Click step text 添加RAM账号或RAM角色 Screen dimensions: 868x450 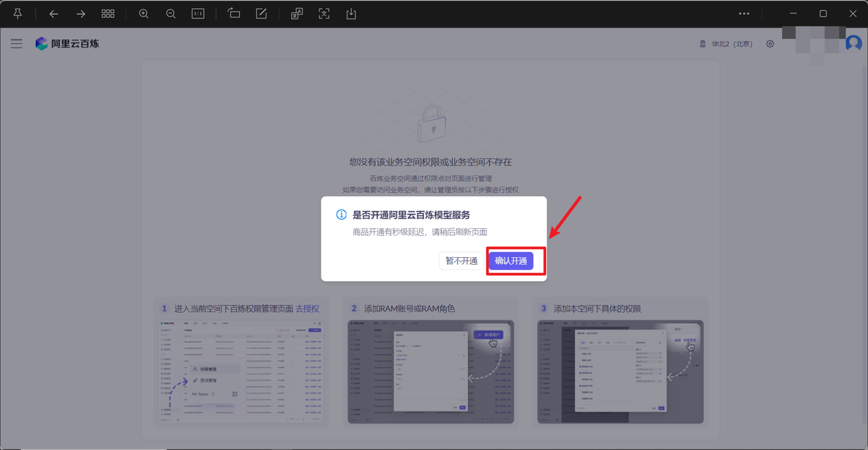[x=410, y=308]
